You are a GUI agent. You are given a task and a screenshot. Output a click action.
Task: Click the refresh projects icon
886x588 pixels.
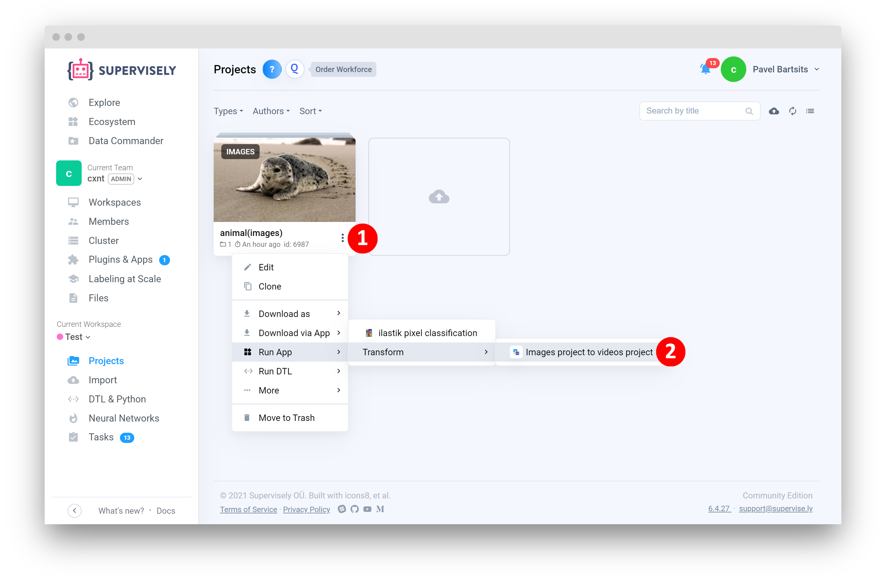click(x=792, y=111)
